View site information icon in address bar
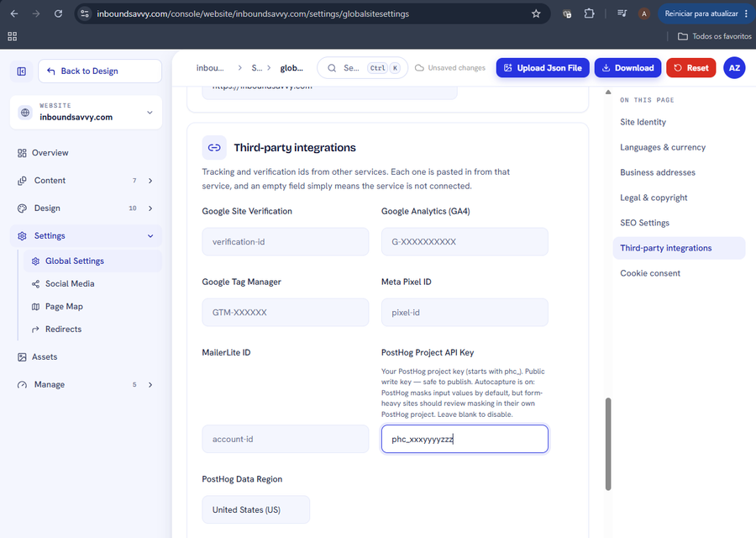The height and width of the screenshot is (538, 756). pyautogui.click(x=85, y=13)
